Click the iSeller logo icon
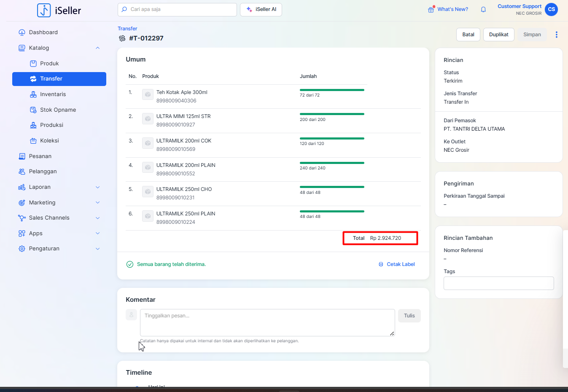 (44, 10)
